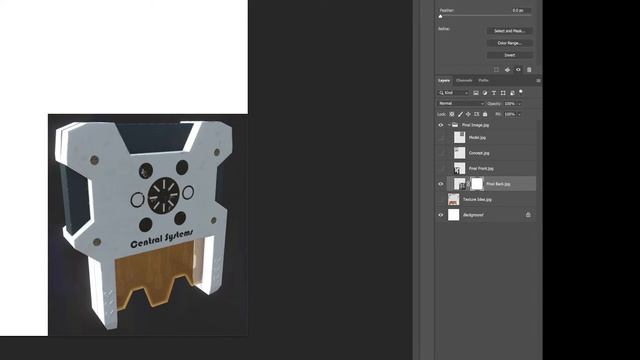Click the Texture Idea.jpg layer thumbnail
Viewport: 640px width, 360px height.
coord(453,200)
